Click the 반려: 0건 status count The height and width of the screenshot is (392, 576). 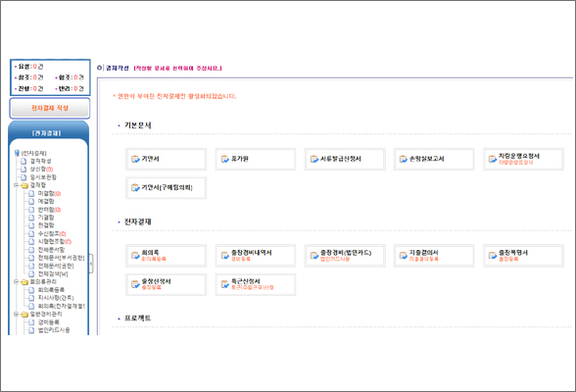(70, 89)
